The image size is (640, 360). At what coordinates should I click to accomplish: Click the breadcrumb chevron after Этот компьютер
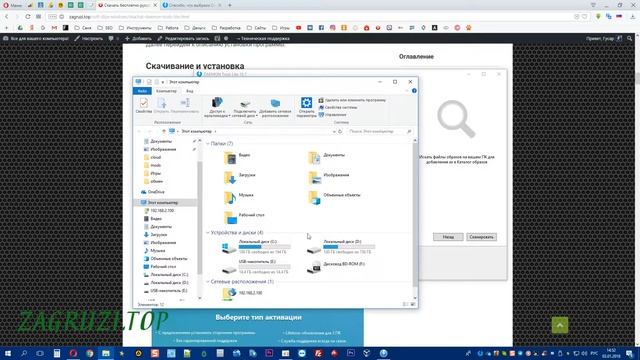[x=216, y=131]
